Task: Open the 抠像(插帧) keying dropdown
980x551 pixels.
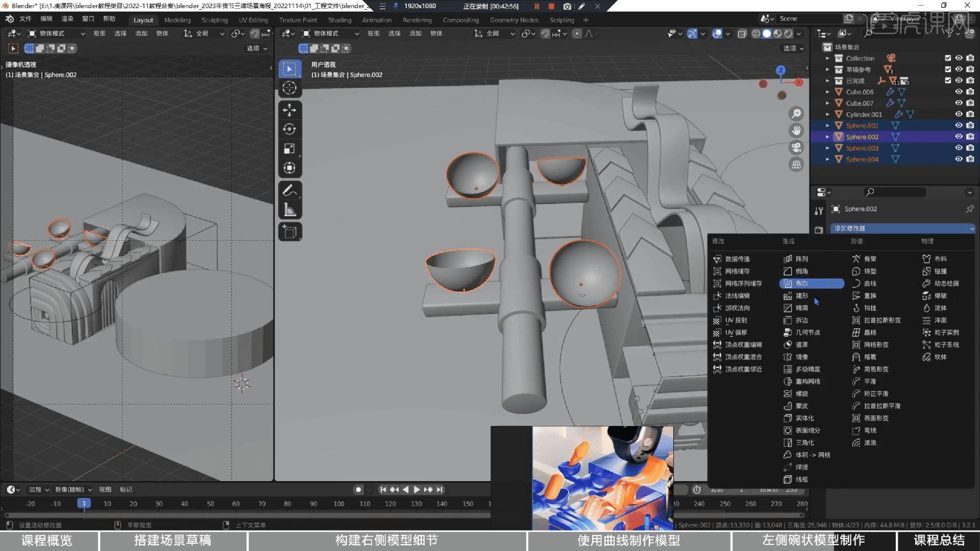Action: click(73, 490)
